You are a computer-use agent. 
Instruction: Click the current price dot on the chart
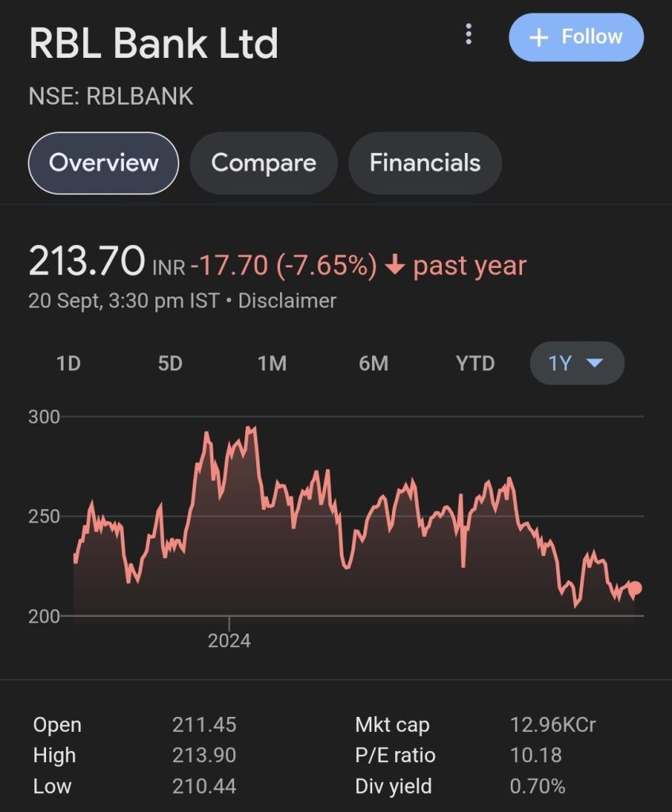pyautogui.click(x=635, y=588)
